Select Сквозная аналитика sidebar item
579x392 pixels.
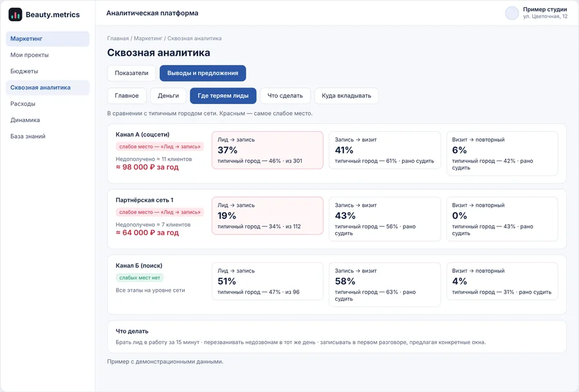(48, 87)
